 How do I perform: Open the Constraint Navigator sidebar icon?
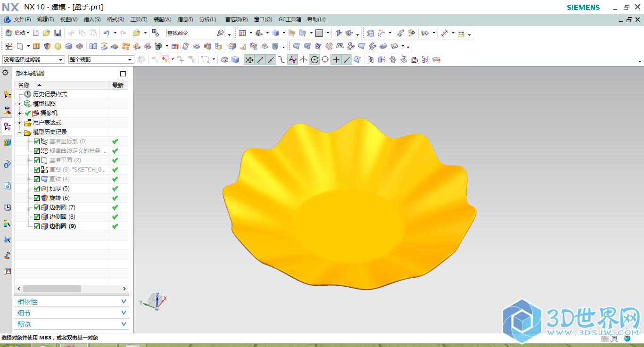7,110
